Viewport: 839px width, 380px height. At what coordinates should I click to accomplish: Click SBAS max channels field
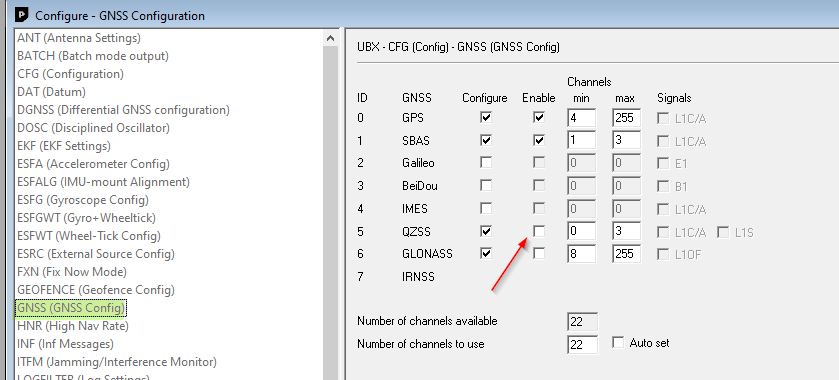(x=626, y=140)
